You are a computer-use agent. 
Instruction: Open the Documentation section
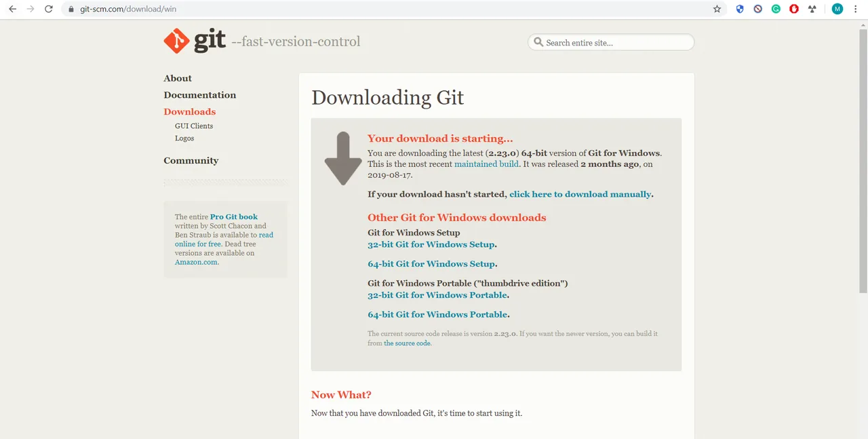coord(200,95)
